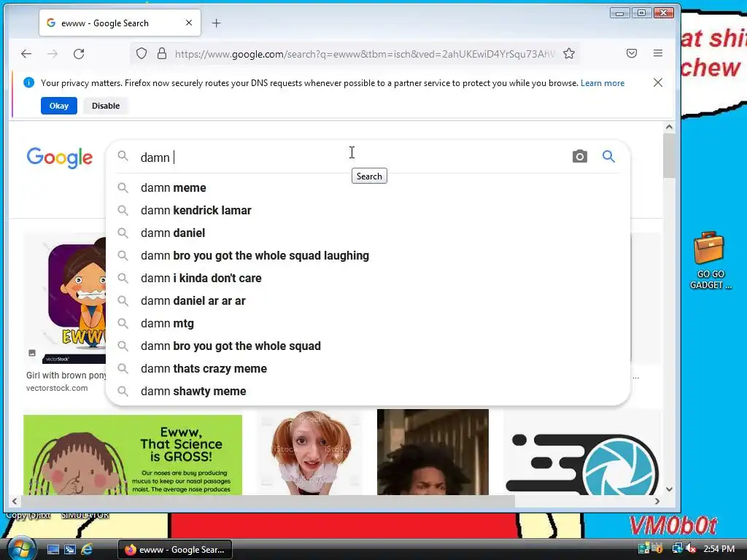Click the horizontal scrollbar thumb

(x=268, y=501)
